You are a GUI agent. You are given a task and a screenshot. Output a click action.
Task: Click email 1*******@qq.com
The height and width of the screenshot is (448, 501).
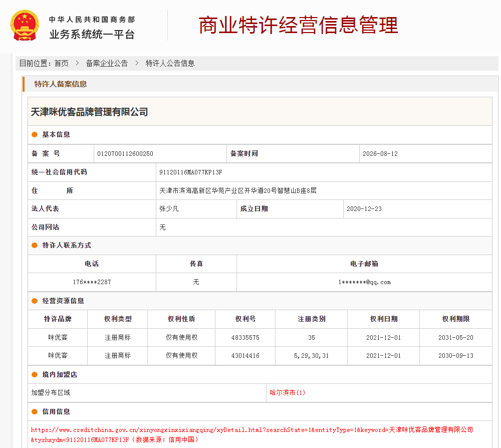tap(365, 282)
